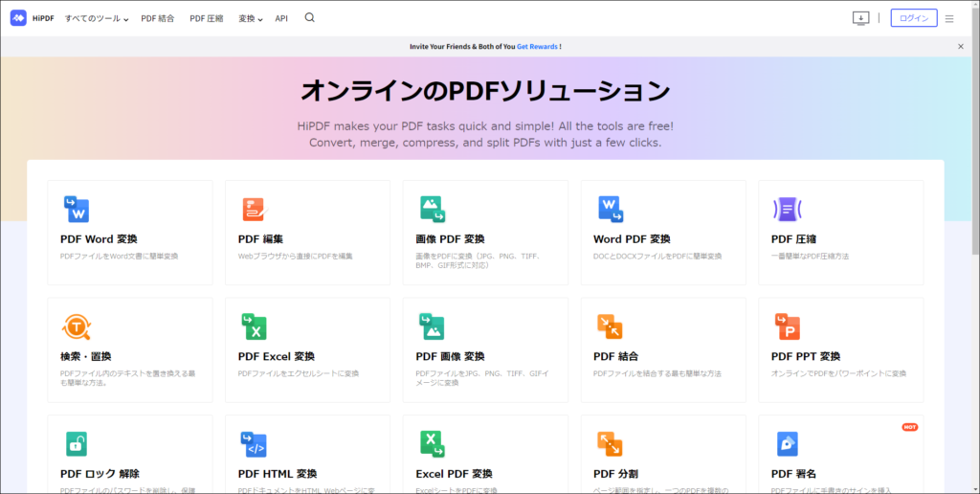Image resolution: width=980 pixels, height=494 pixels.
Task: Click the 'オンラインでPDFをパワーポイントに変換' description
Action: 838,374
